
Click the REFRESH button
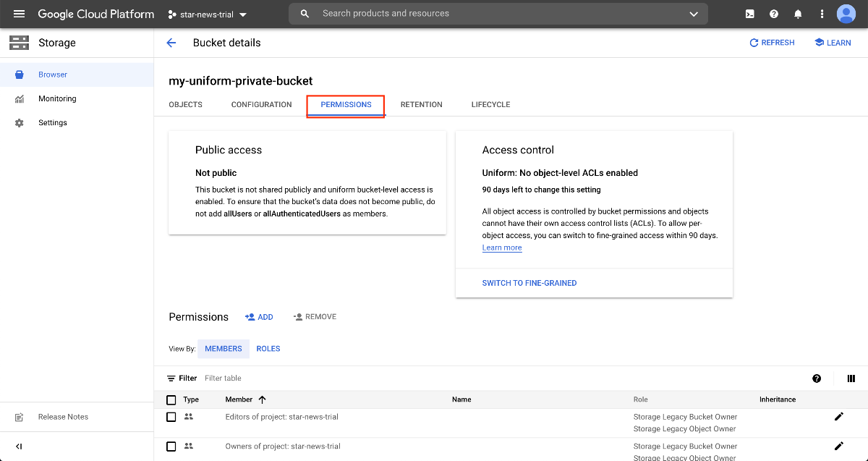772,43
